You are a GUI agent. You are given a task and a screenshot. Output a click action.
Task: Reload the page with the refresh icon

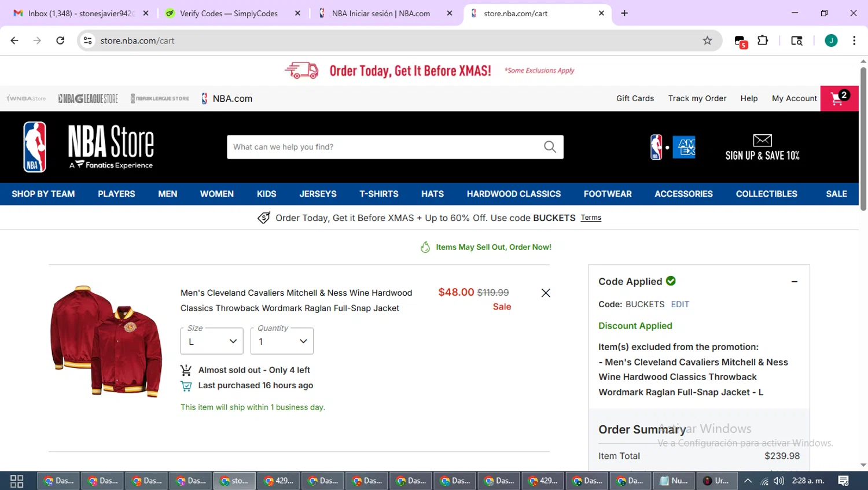pos(60,40)
